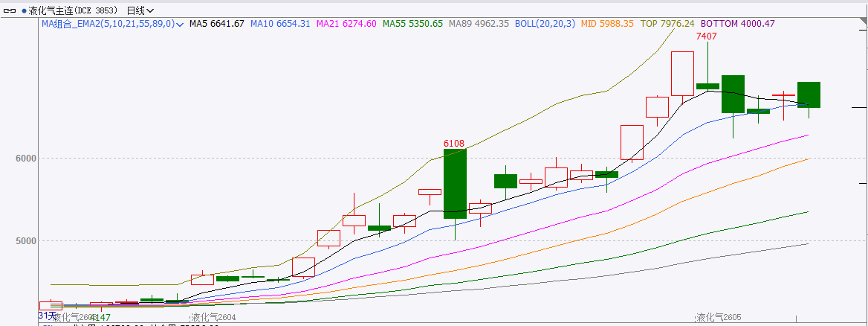Click the green MA55 5350.65 label

[412, 24]
